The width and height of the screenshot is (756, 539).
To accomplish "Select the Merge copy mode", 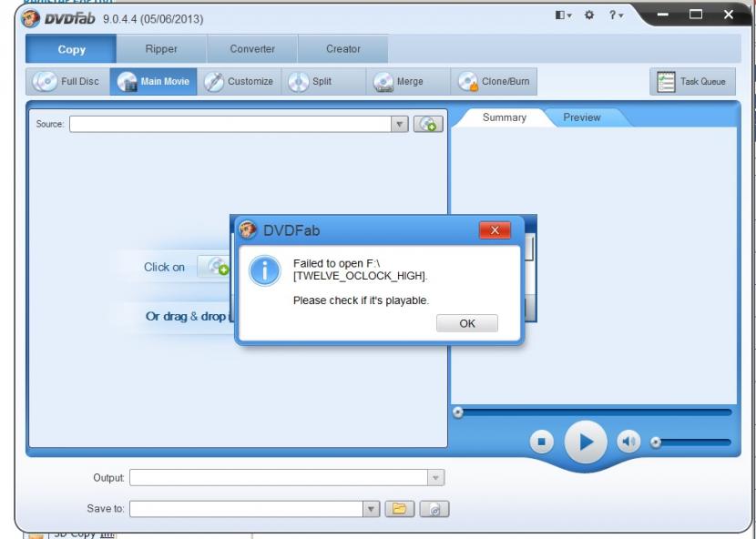I will [408, 81].
